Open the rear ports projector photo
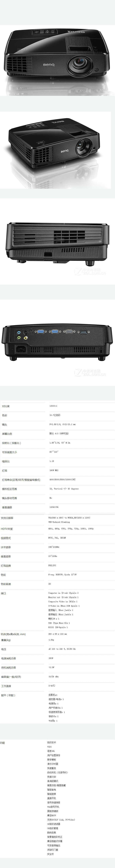Image resolution: width=115 pixels, height=868 pixels. (x=57, y=343)
